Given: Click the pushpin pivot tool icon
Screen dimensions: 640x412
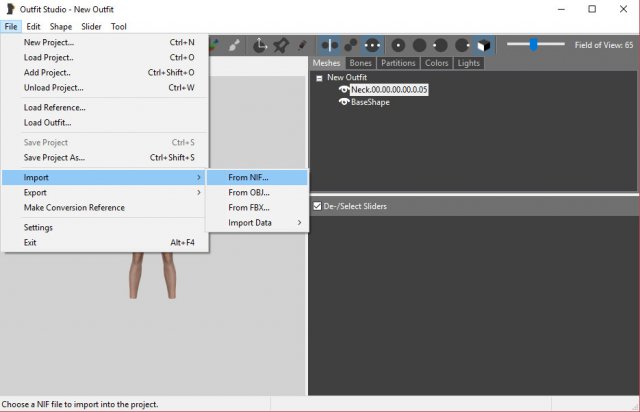Looking at the screenshot, I should (281, 45).
